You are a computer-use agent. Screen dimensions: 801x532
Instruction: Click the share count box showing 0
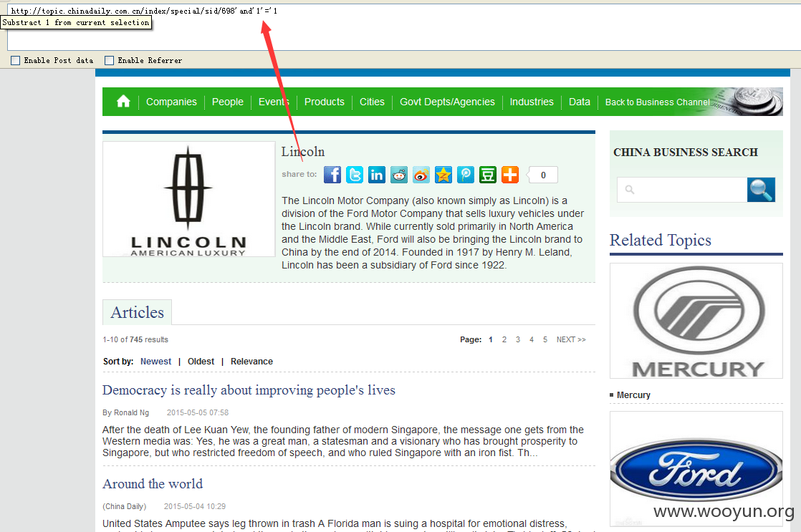543,175
